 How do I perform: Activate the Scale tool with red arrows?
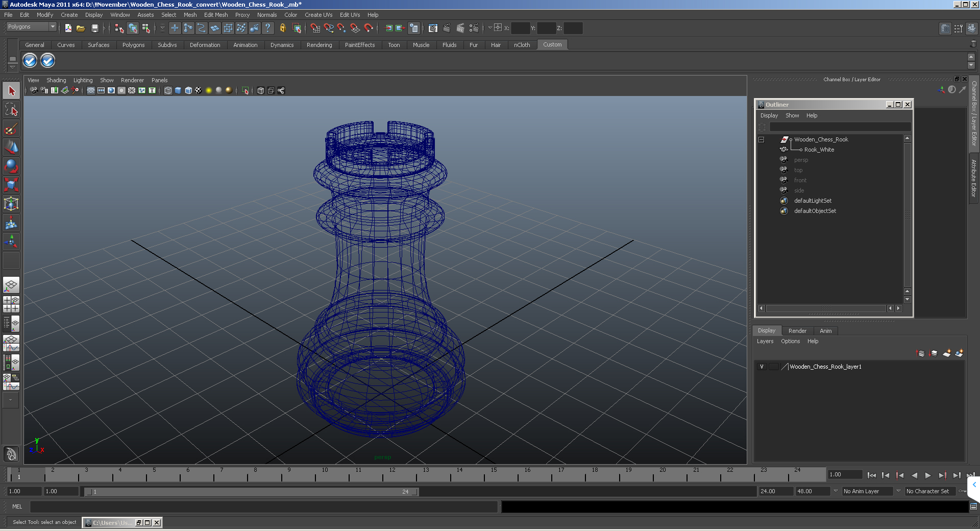(11, 185)
